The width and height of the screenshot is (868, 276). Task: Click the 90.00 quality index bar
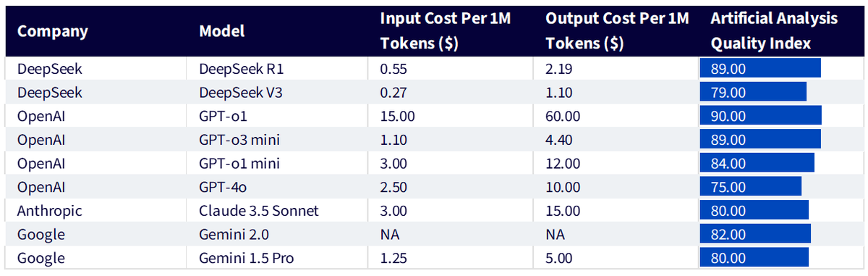(761, 115)
